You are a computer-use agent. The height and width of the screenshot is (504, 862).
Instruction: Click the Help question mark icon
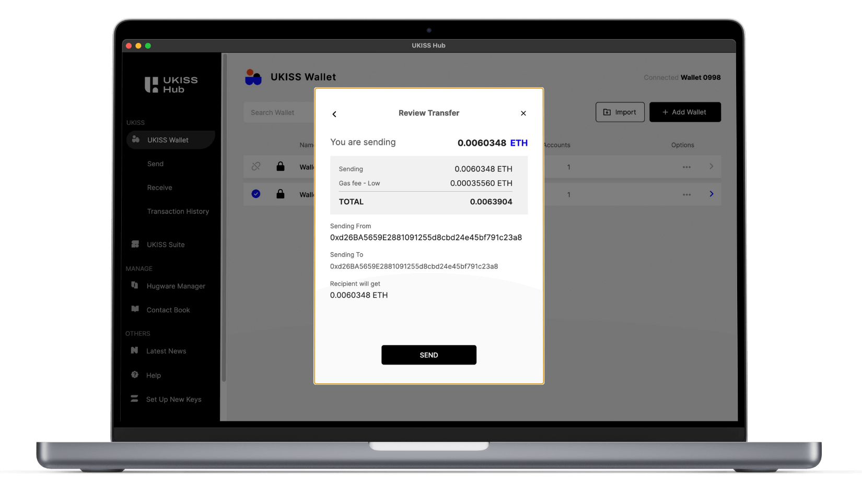point(135,374)
